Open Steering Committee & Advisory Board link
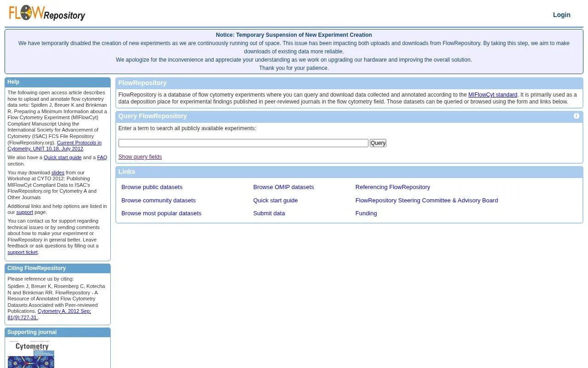Viewport: 588px width, 368px height. [426, 201]
